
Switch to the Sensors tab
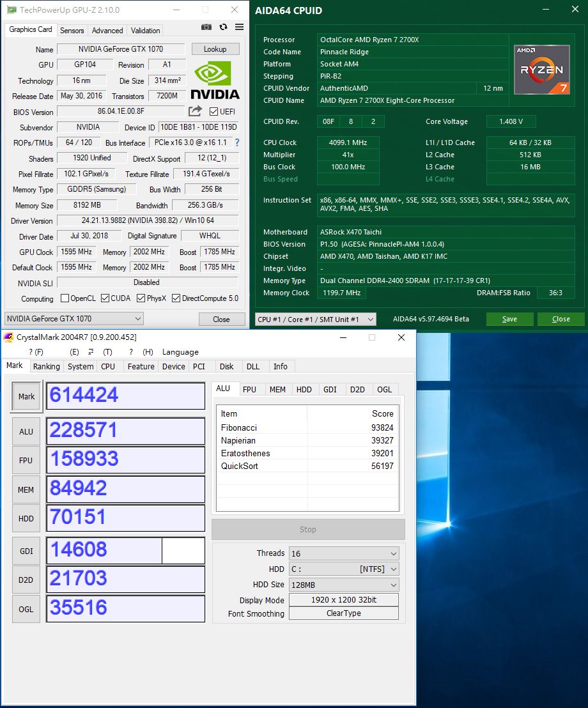point(72,30)
